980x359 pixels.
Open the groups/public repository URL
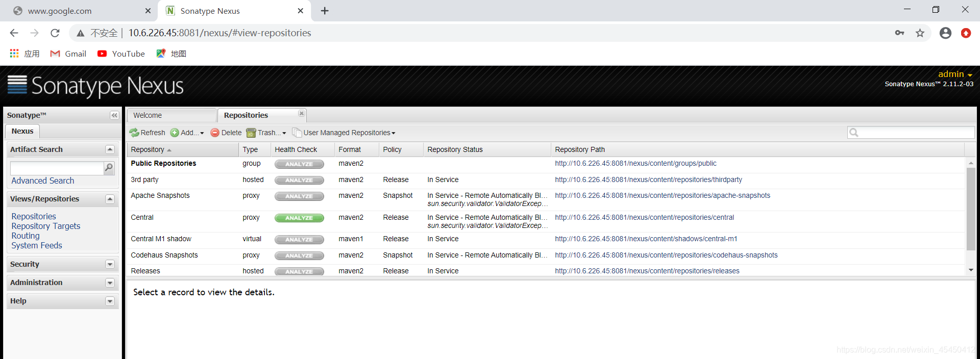(635, 164)
